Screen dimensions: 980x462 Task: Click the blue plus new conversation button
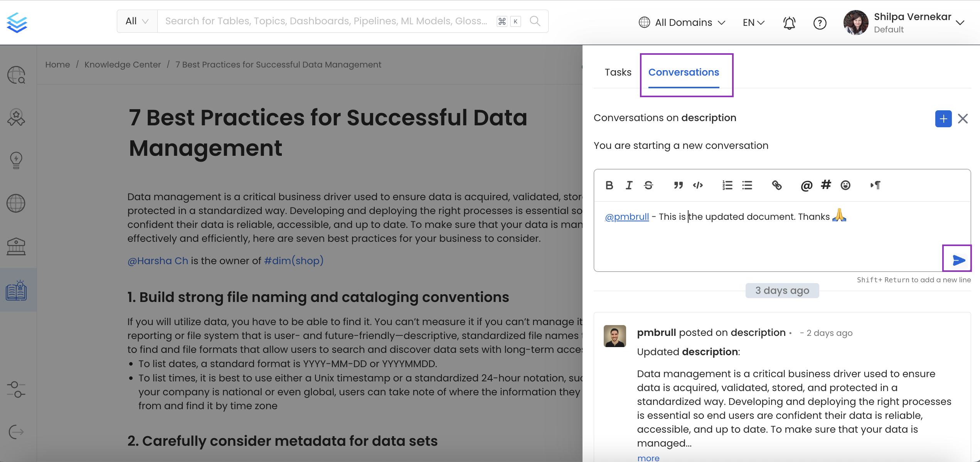(x=943, y=118)
